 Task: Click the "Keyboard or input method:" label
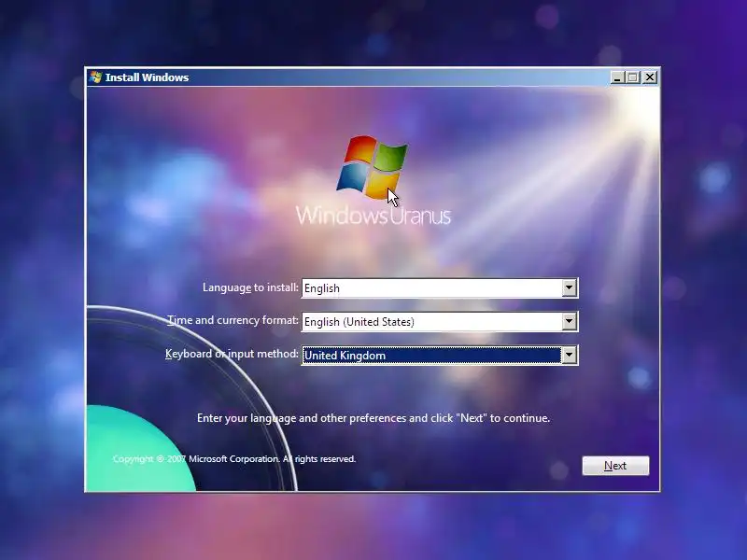click(x=232, y=354)
